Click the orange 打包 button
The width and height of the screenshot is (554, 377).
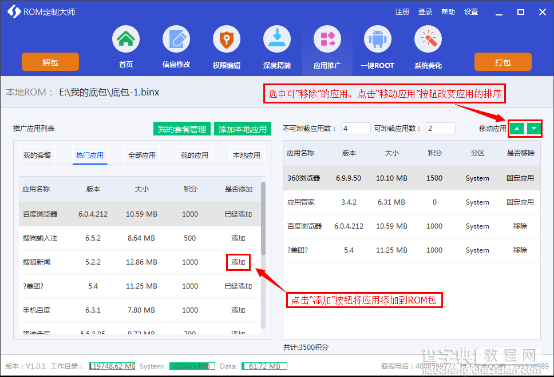(503, 62)
